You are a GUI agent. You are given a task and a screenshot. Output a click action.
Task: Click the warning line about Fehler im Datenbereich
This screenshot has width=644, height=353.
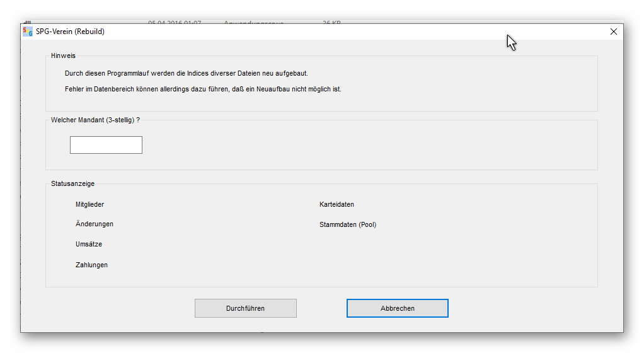[202, 90]
